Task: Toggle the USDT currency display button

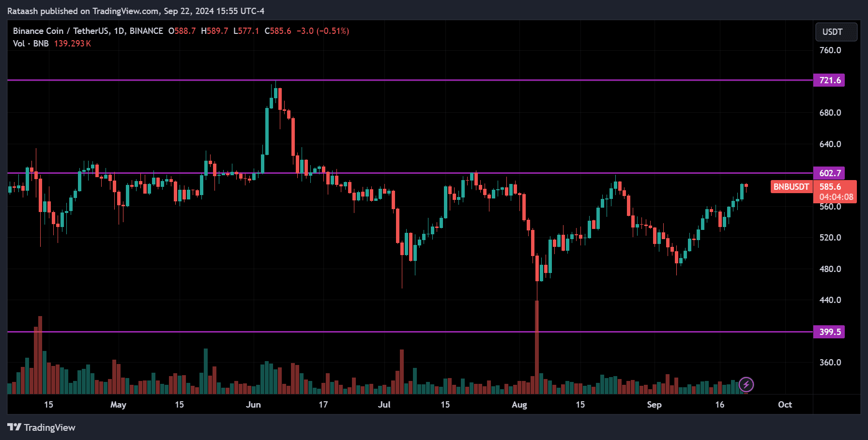Action: (836, 32)
